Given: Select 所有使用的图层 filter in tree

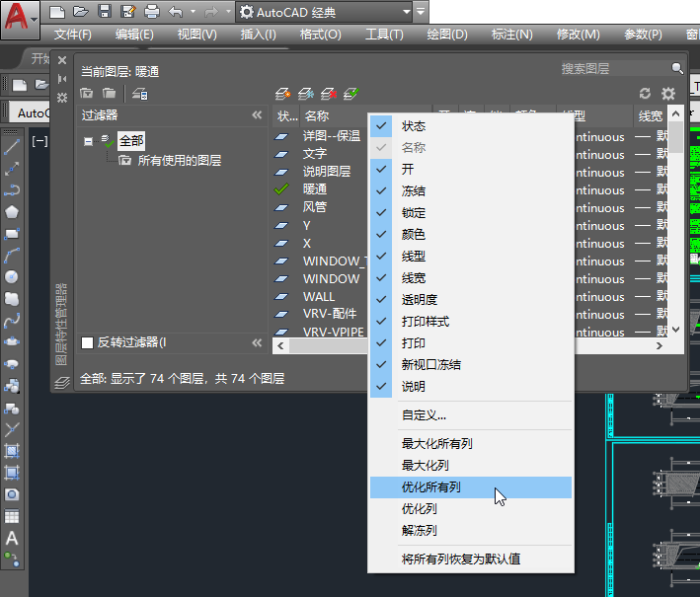Looking at the screenshot, I should tap(179, 161).
